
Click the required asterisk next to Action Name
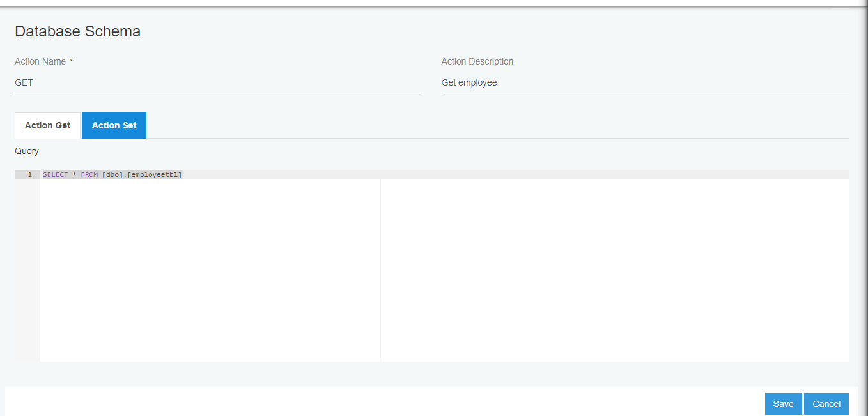71,61
